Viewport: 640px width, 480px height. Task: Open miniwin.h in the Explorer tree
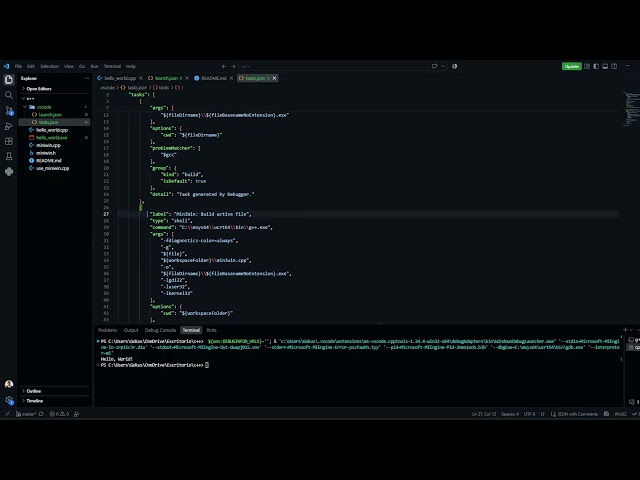click(46, 153)
